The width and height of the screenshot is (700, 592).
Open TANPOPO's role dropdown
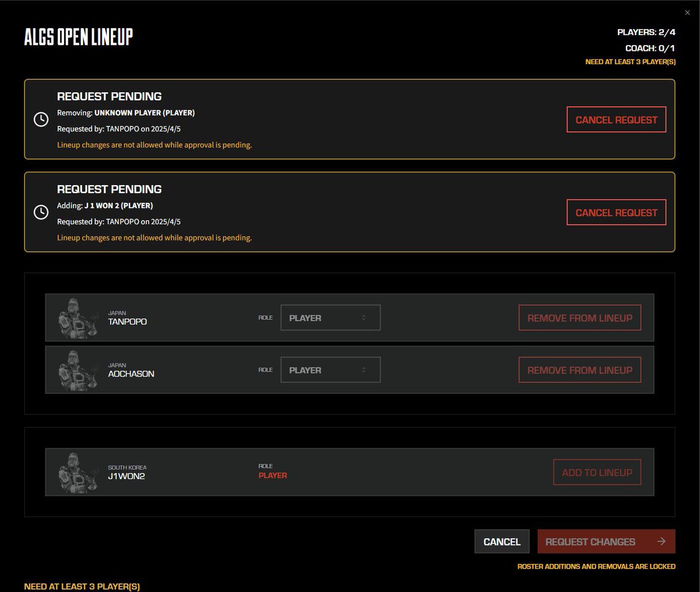point(331,318)
